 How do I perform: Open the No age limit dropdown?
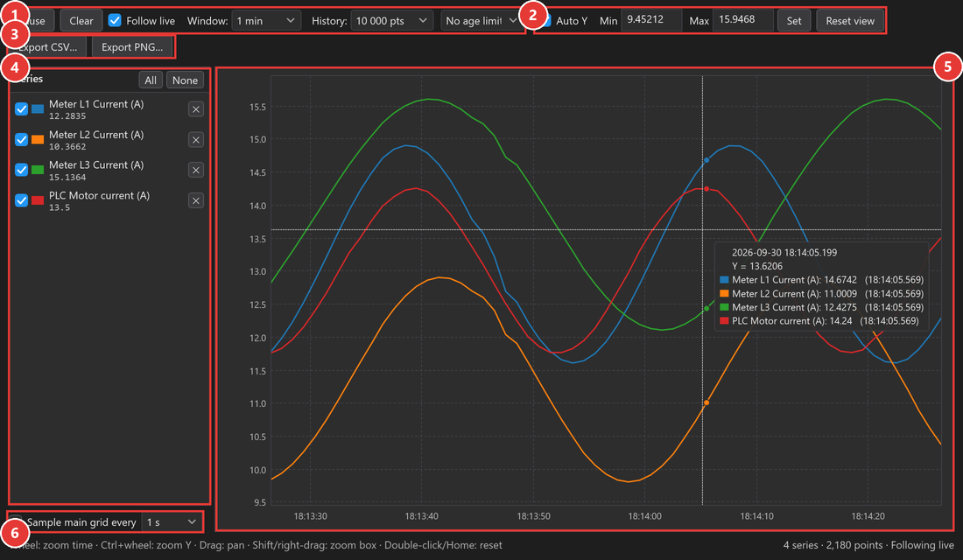pos(481,21)
